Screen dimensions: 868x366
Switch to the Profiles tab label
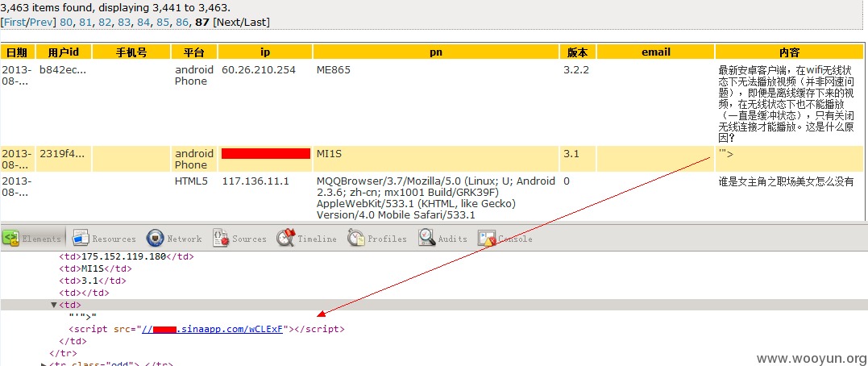[388, 239]
